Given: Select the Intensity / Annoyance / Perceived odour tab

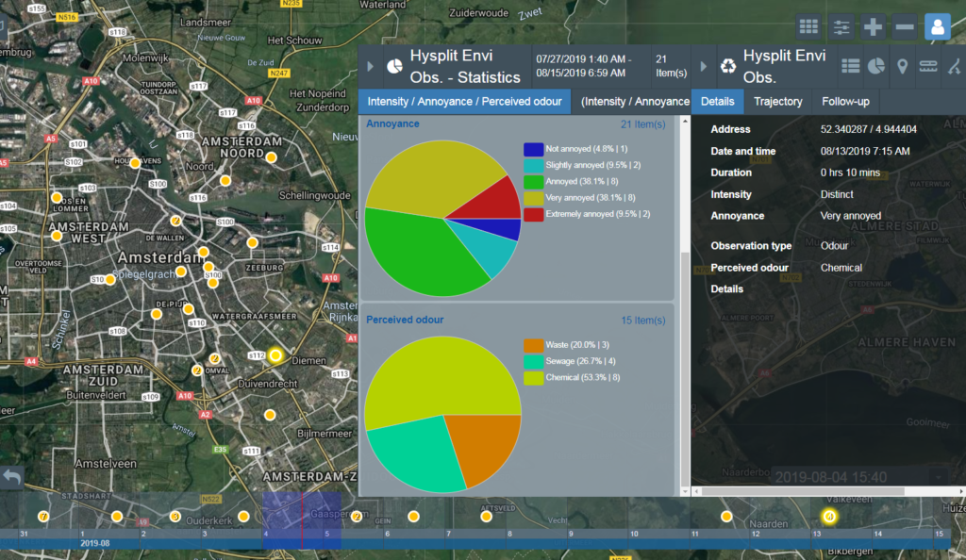Looking at the screenshot, I should pyautogui.click(x=464, y=101).
